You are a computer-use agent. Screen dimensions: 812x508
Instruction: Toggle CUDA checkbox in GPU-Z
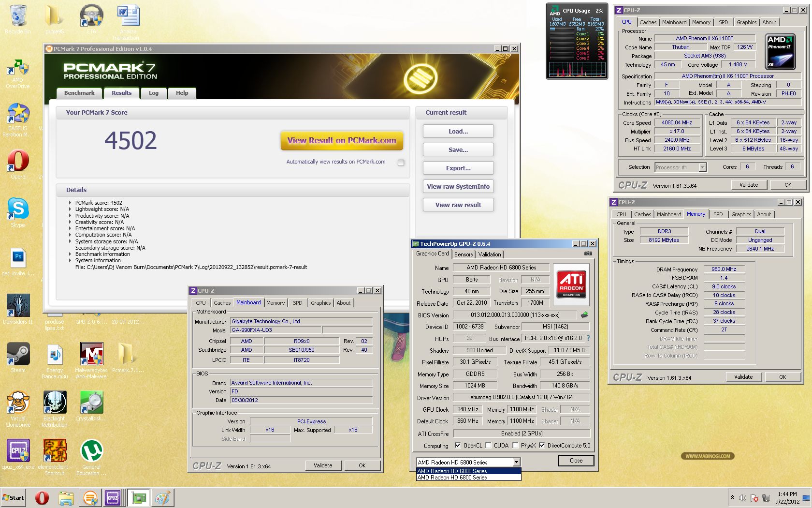[x=488, y=446]
